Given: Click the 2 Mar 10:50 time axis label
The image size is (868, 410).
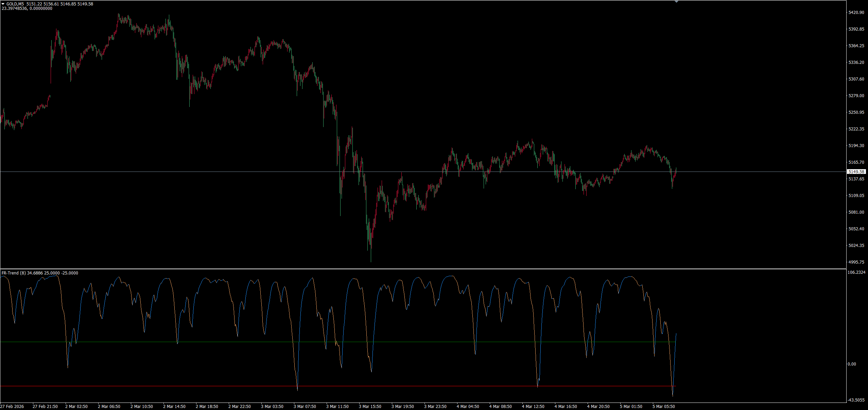Looking at the screenshot, I should pyautogui.click(x=142, y=407).
